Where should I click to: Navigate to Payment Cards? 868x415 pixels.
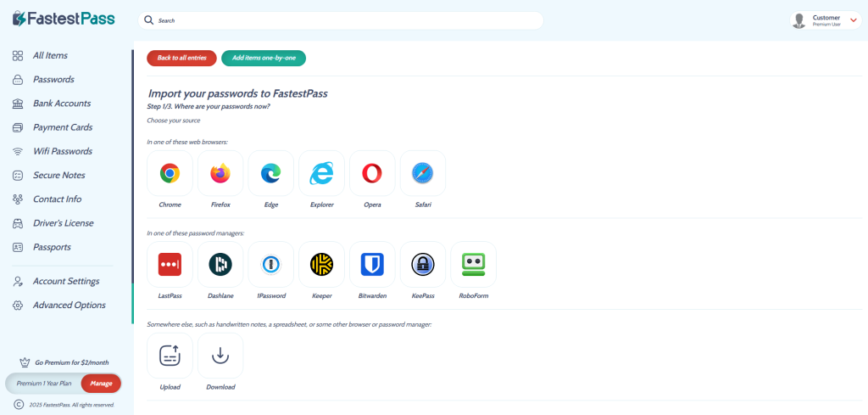click(63, 127)
